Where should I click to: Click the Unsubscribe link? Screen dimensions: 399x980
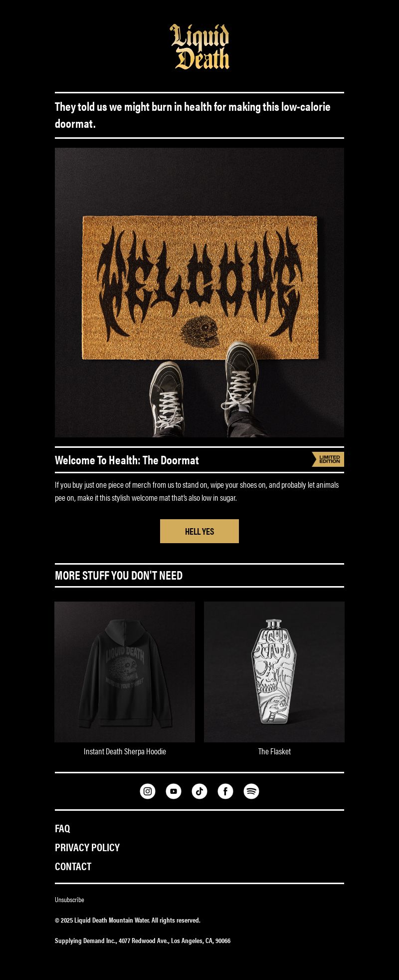point(69,900)
